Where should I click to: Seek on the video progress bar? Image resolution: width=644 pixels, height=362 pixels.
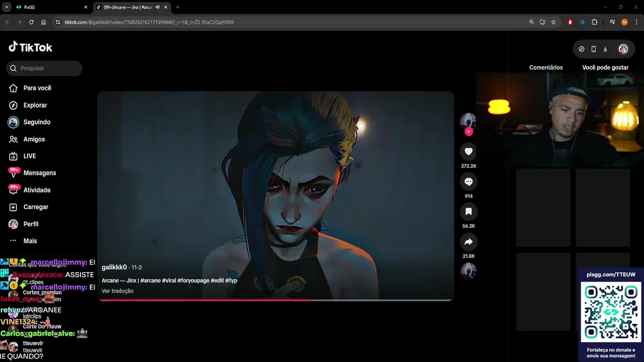(x=276, y=300)
